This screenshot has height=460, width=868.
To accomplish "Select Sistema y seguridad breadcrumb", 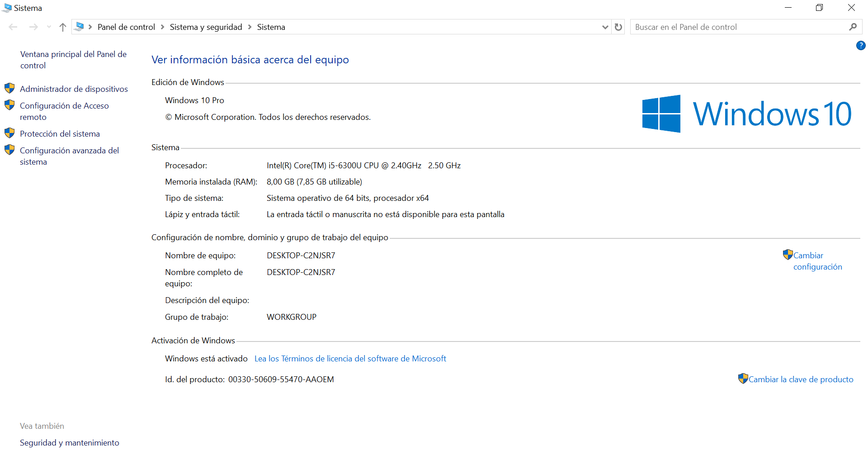I will 206,27.
